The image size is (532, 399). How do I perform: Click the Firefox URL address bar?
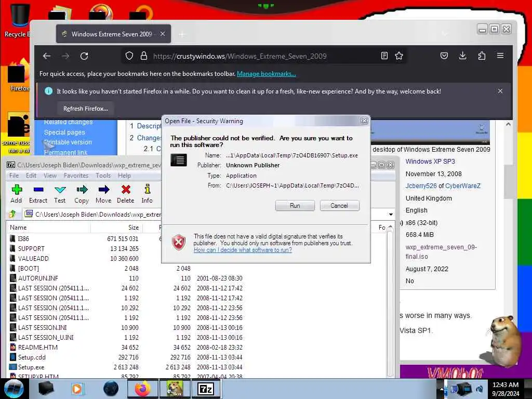click(x=264, y=56)
